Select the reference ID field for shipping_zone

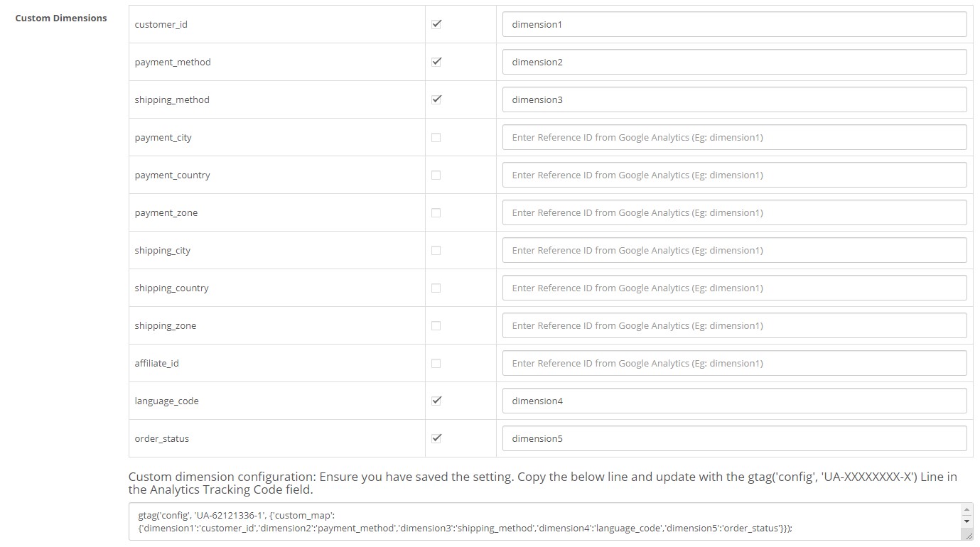coord(734,325)
